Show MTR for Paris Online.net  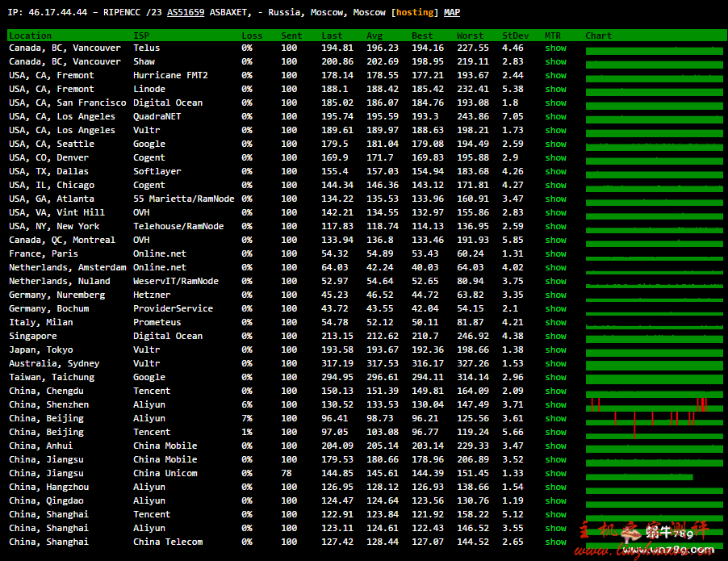[x=555, y=253]
